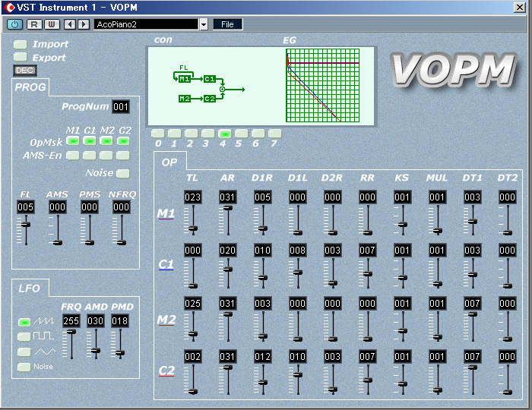The height and width of the screenshot is (410, 532).
Task: Go to previous preset with left arrow
Action: [x=70, y=24]
